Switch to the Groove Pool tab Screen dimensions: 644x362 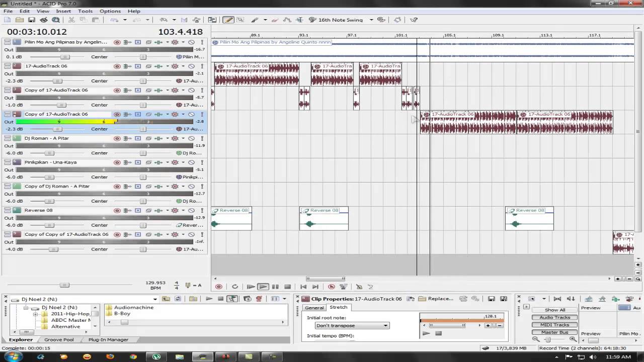[x=59, y=340]
